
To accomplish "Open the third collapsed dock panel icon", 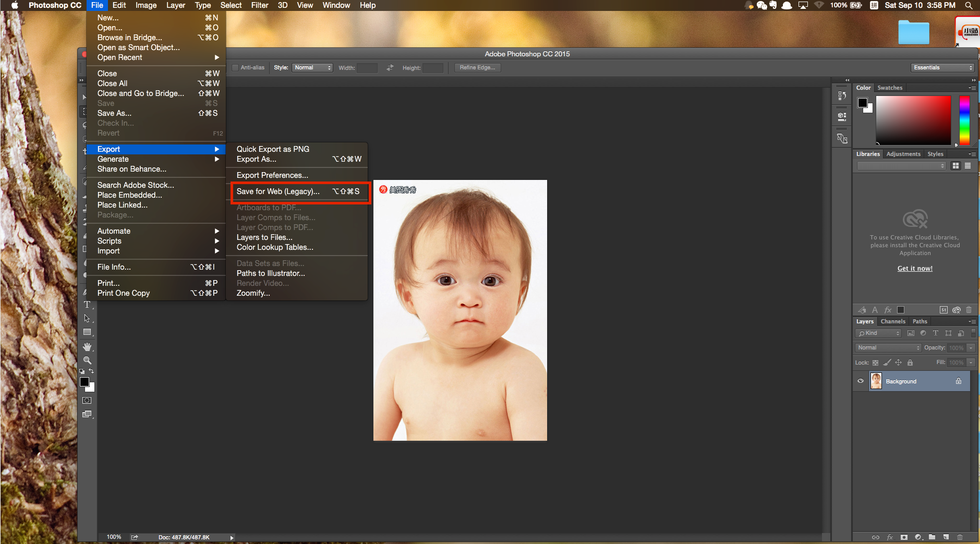I will 842,138.
